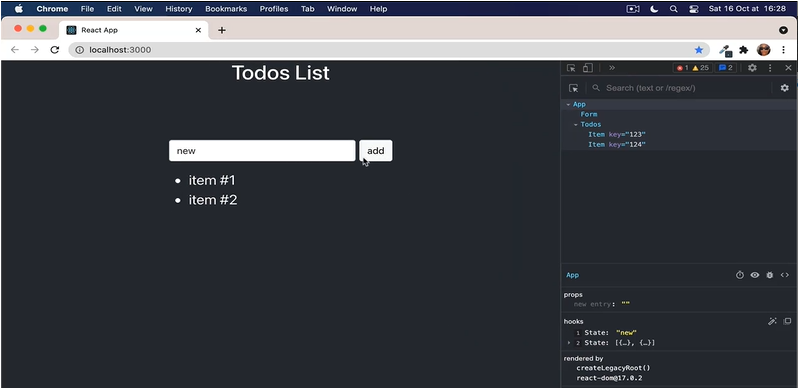Viewport: 799px width, 389px height.
Task: Collapse the Todos tree arrow
Action: 576,124
